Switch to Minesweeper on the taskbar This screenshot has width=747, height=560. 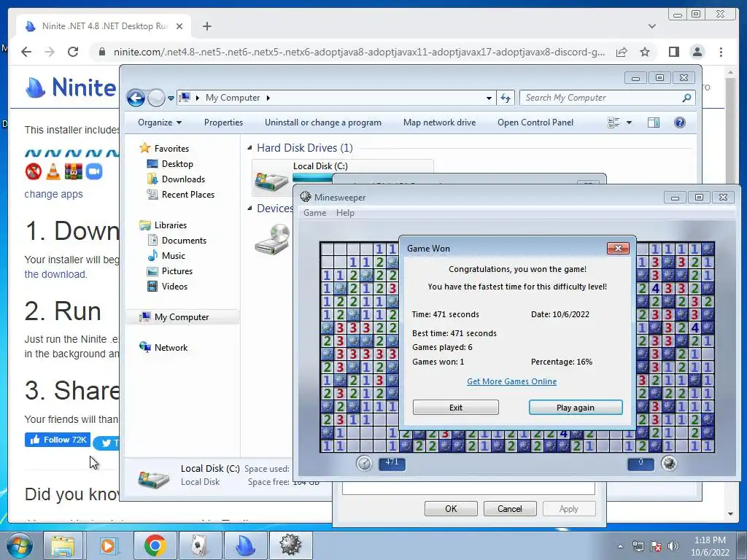pyautogui.click(x=290, y=545)
